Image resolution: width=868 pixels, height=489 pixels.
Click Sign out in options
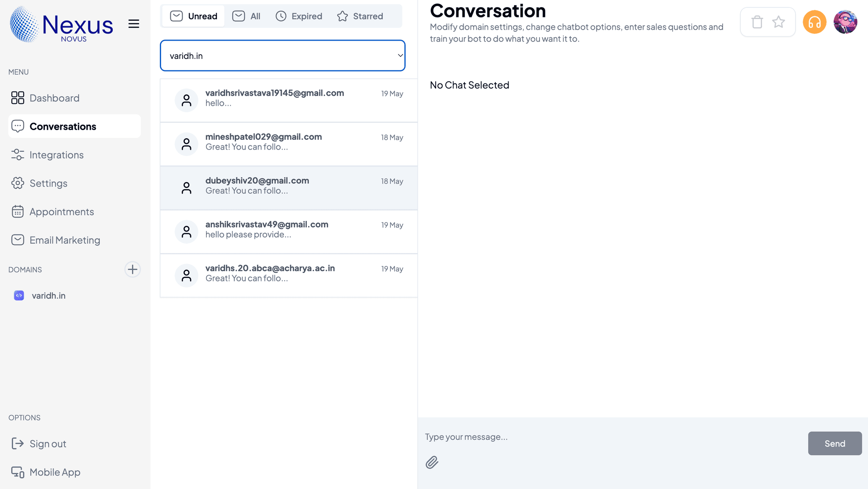coord(47,444)
